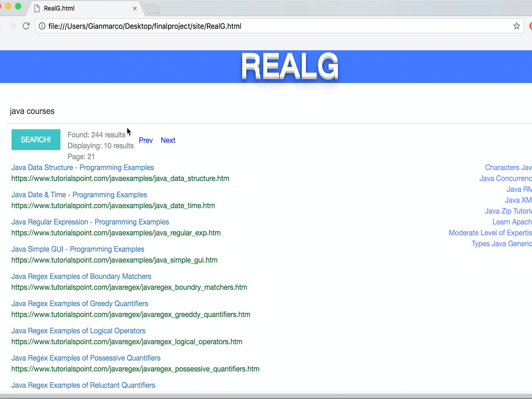
Task: Click the Java Zip Tutorial sidebar link
Action: [x=508, y=211]
